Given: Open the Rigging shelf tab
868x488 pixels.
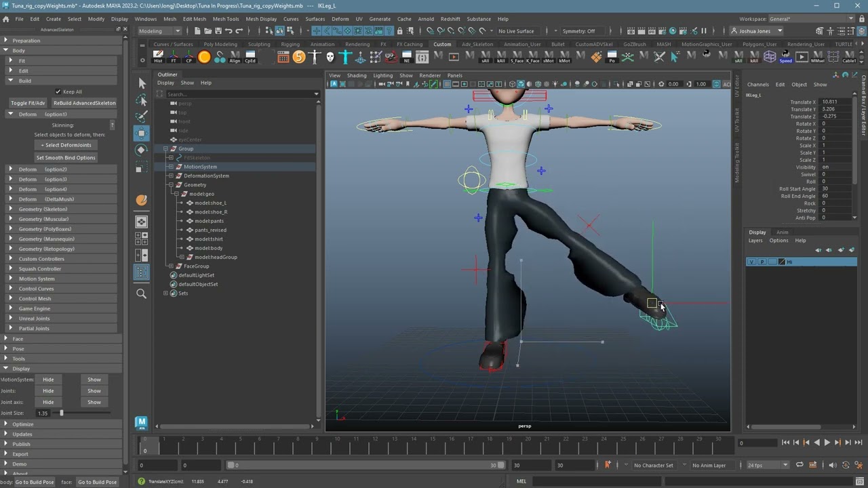Looking at the screenshot, I should coord(290,44).
